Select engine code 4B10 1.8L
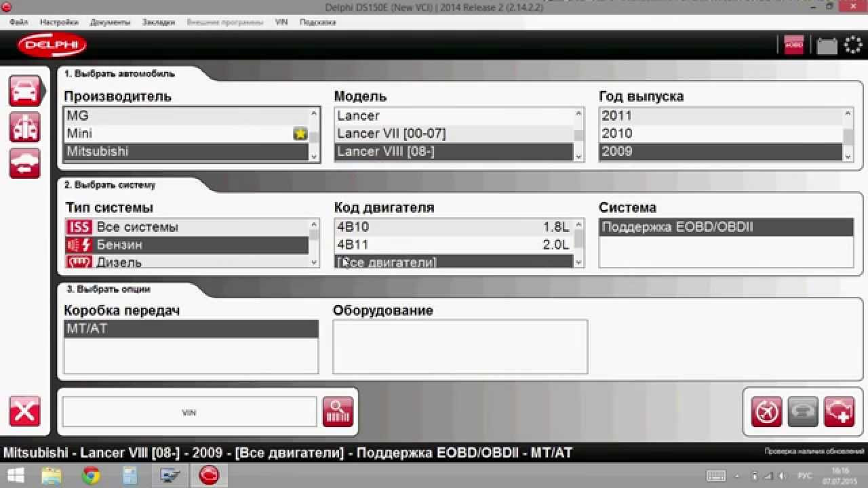The height and width of the screenshot is (488, 868). click(x=454, y=227)
